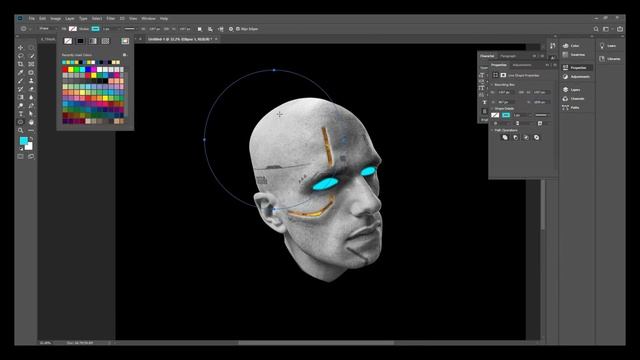Screen dimensions: 640x360
Task: Toggle Quick Mask mode
Action: pyautogui.click(x=20, y=156)
